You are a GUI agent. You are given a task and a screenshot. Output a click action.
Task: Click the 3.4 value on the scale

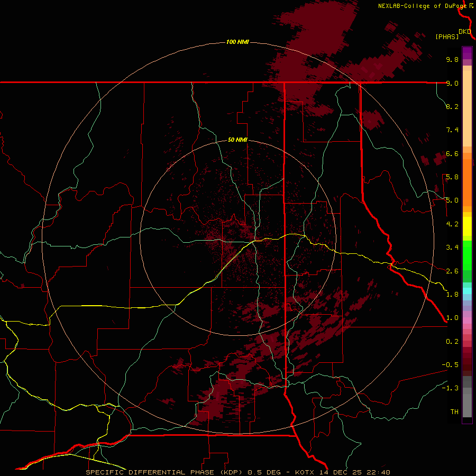452,248
